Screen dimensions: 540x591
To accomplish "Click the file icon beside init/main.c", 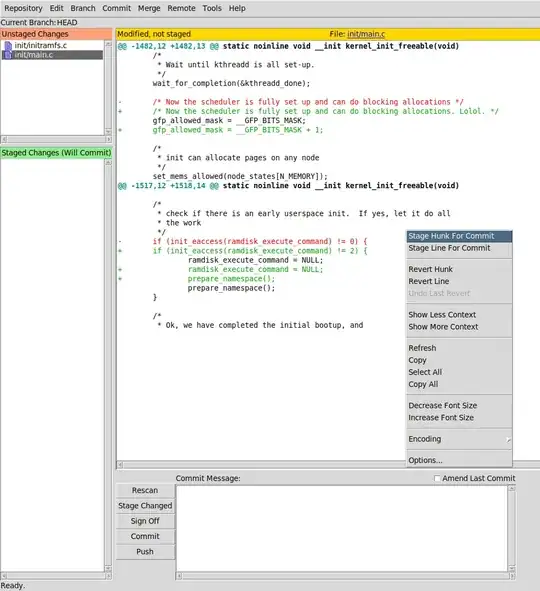I will pos(8,55).
